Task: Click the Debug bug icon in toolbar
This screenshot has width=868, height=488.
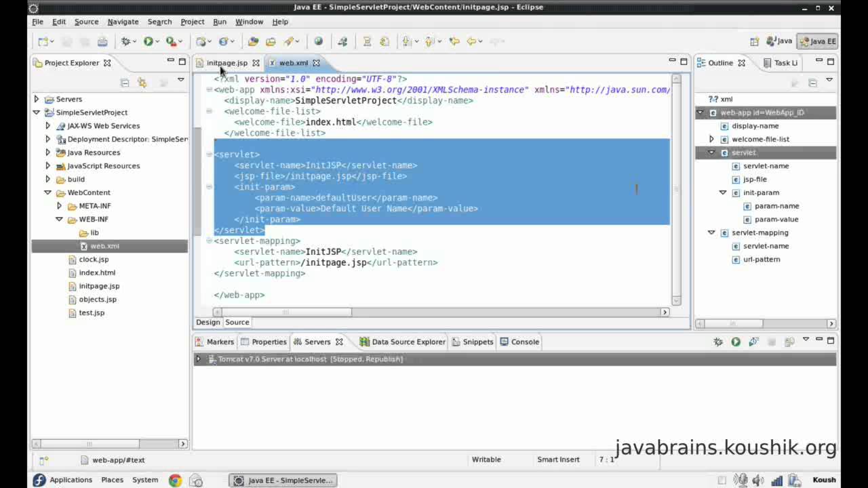Action: (125, 41)
